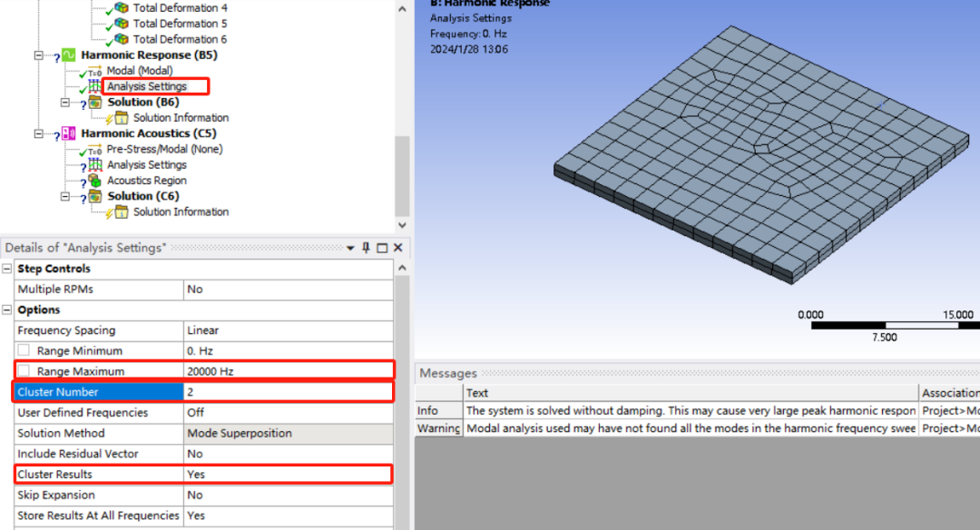Click the Warning message row
Viewport: 980px width, 530px height.
tap(698, 428)
